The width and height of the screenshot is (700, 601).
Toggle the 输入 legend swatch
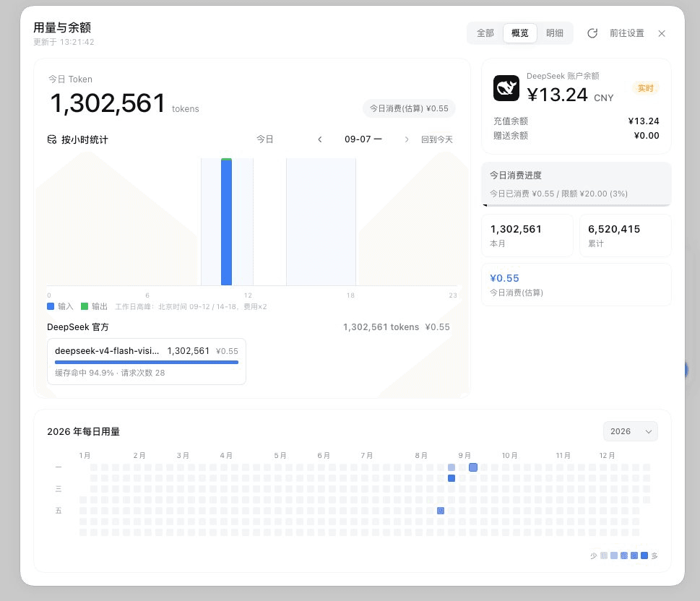pyautogui.click(x=51, y=306)
